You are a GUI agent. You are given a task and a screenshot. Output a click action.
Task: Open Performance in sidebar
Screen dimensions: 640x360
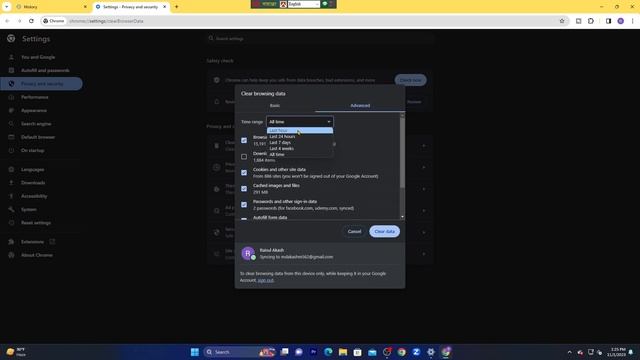click(35, 97)
